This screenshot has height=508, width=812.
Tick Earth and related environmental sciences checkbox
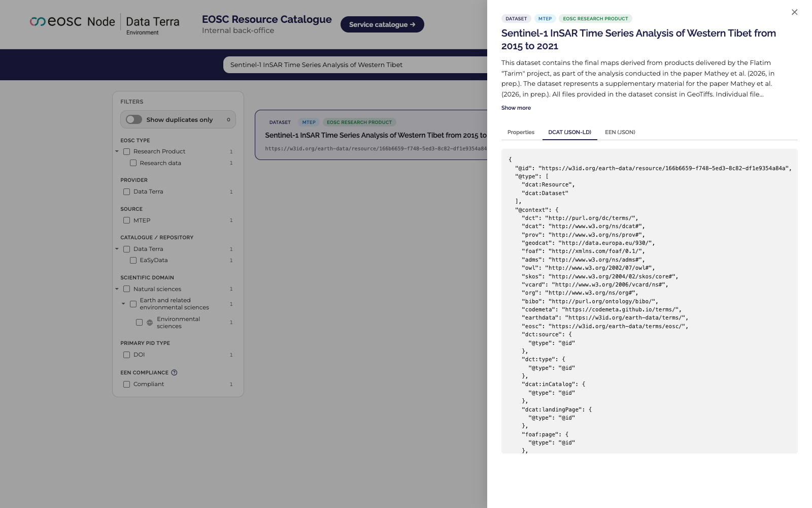click(133, 304)
